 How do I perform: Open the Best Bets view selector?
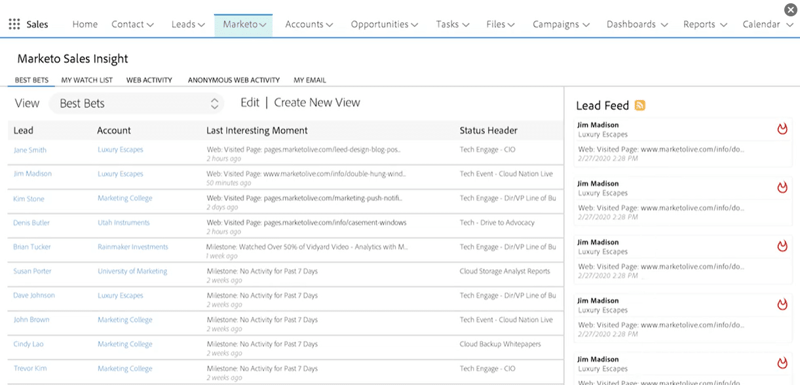coord(136,104)
